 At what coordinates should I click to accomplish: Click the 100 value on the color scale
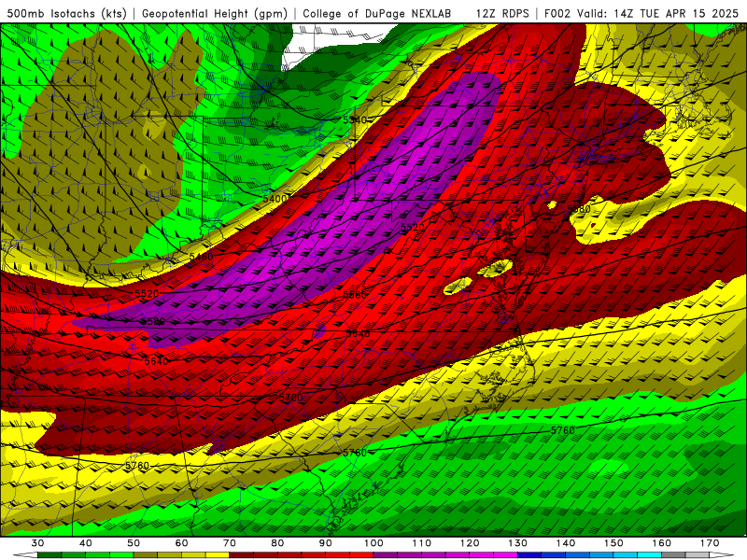(x=373, y=543)
